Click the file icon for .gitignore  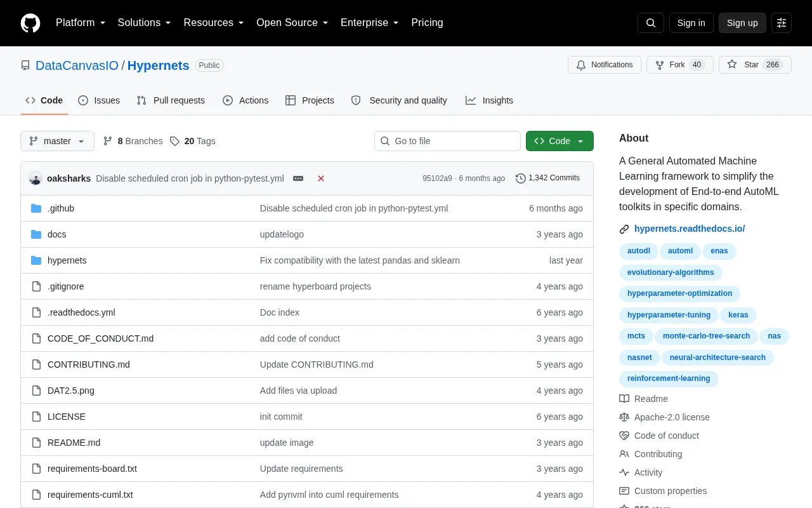click(36, 286)
